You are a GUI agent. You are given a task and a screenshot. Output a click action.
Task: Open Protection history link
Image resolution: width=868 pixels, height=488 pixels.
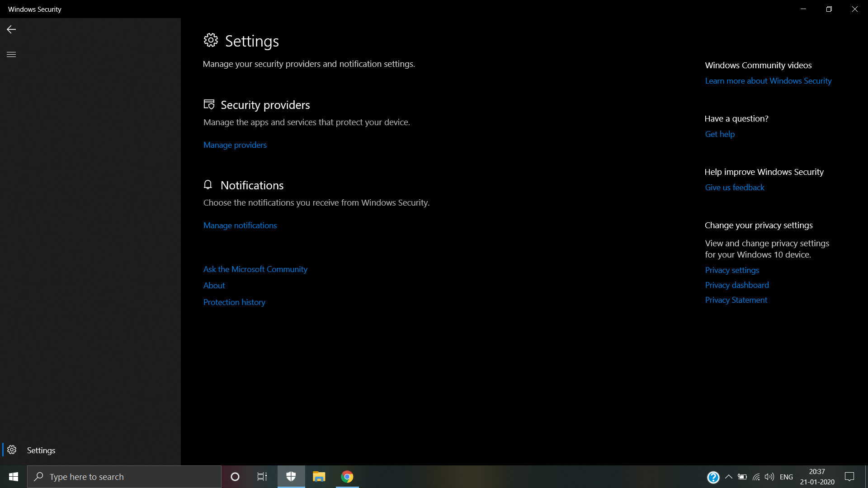click(x=234, y=302)
